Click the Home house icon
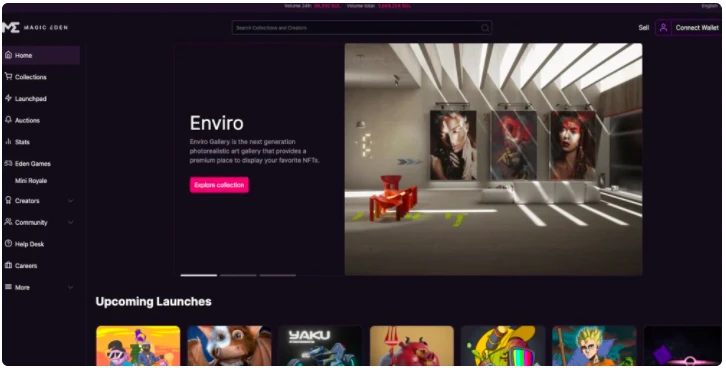 [x=8, y=55]
